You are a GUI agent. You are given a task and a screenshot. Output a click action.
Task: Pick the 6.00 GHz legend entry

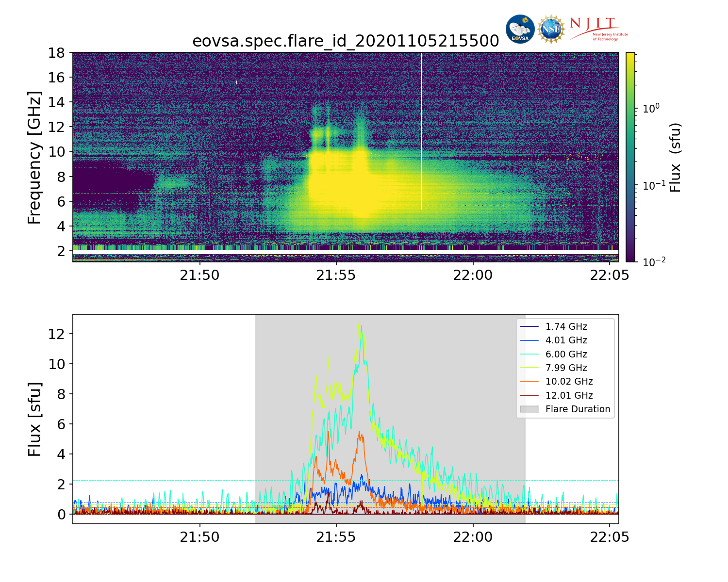click(x=566, y=355)
